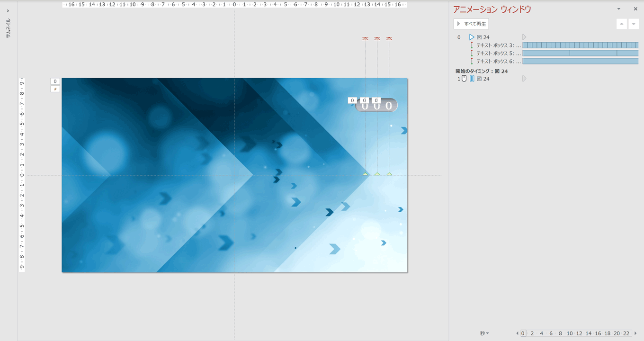This screenshot has width=644, height=341.
Task: Close the アニメーション ウィンドウ pane
Action: point(635,9)
